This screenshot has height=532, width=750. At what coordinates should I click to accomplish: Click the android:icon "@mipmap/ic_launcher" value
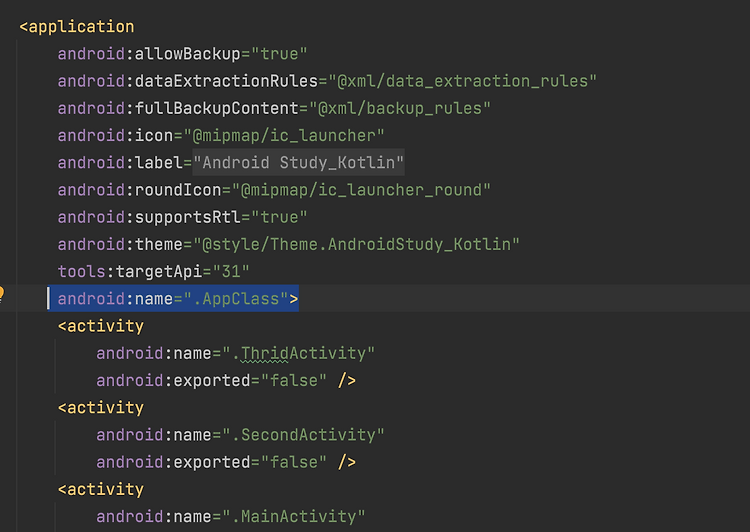pyautogui.click(x=284, y=135)
